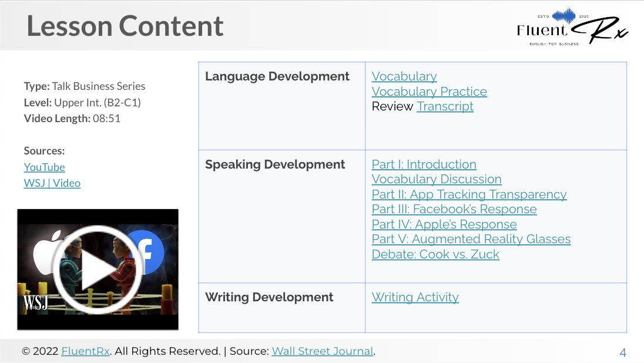Go to Part IV: Apple's Response
This screenshot has height=363, width=644.
coord(444,224)
